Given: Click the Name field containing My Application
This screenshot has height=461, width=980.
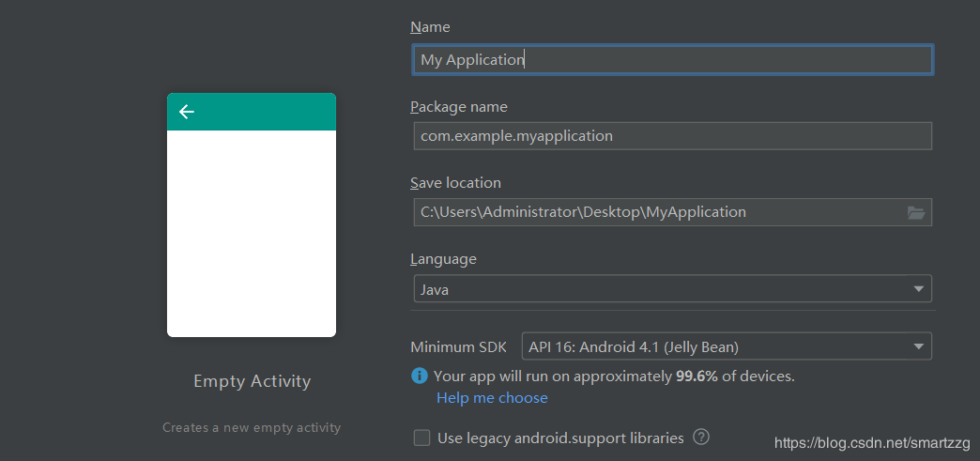Looking at the screenshot, I should pyautogui.click(x=672, y=60).
